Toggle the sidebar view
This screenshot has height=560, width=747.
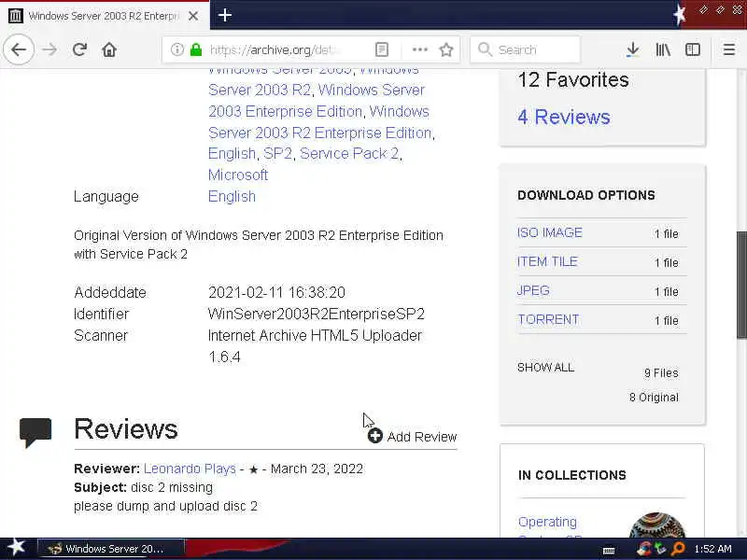(693, 49)
